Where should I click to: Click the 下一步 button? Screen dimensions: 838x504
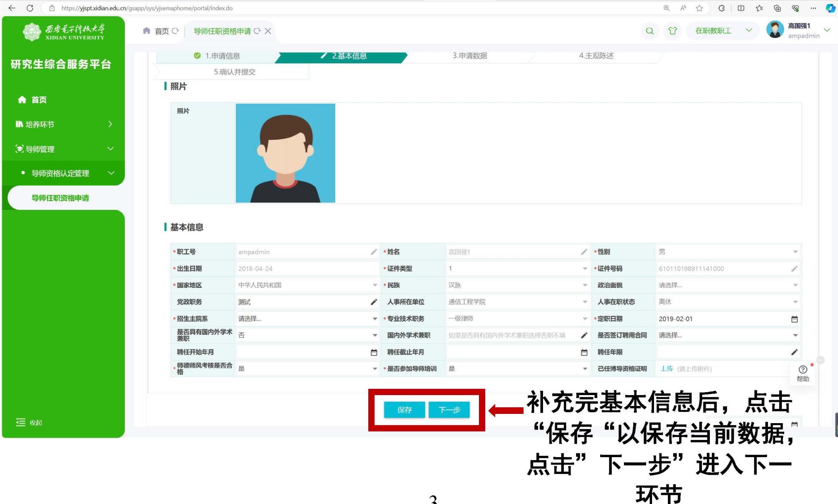pyautogui.click(x=449, y=410)
